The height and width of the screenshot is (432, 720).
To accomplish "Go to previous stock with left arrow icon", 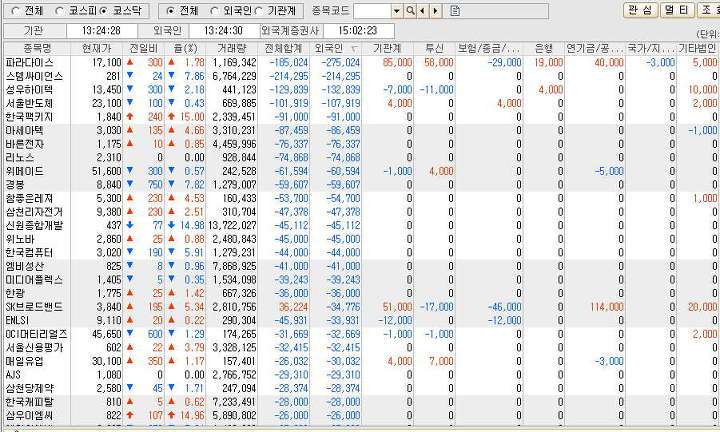I will coord(422,11).
